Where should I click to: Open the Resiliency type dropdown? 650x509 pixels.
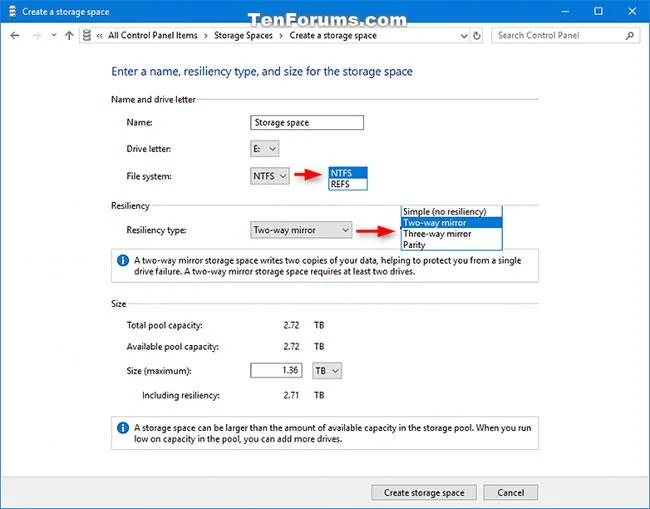[x=301, y=230]
